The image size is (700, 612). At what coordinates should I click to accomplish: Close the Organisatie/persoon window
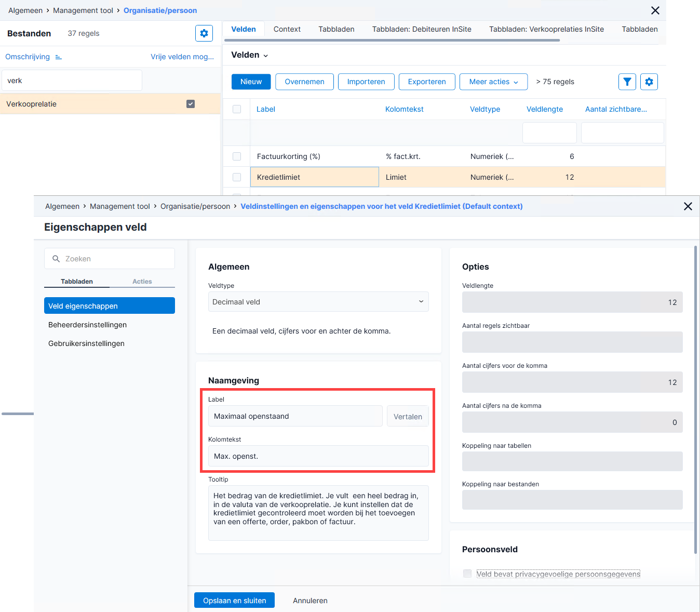(x=655, y=10)
